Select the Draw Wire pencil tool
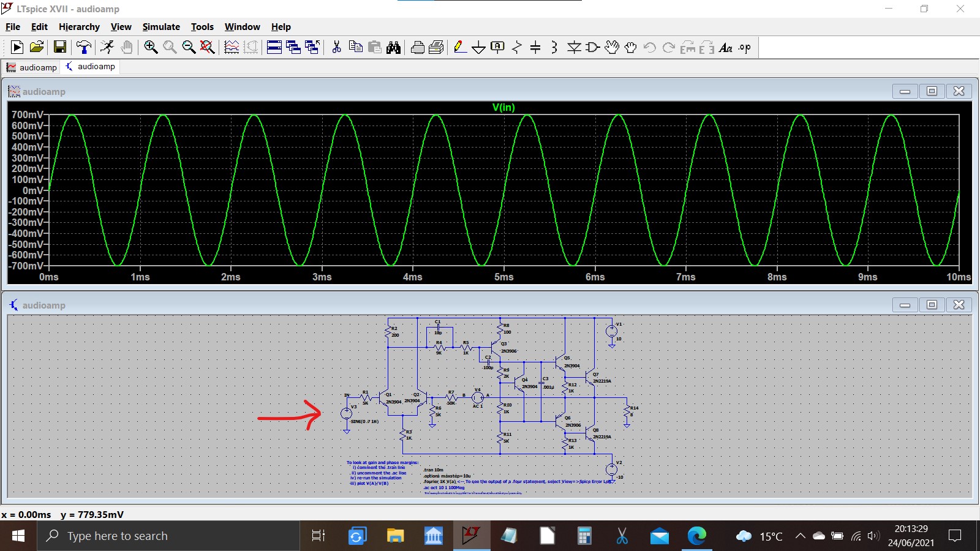980x551 pixels. point(460,47)
